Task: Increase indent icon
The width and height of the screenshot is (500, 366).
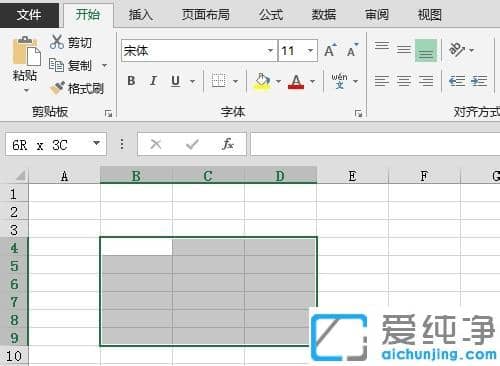Action: click(479, 81)
